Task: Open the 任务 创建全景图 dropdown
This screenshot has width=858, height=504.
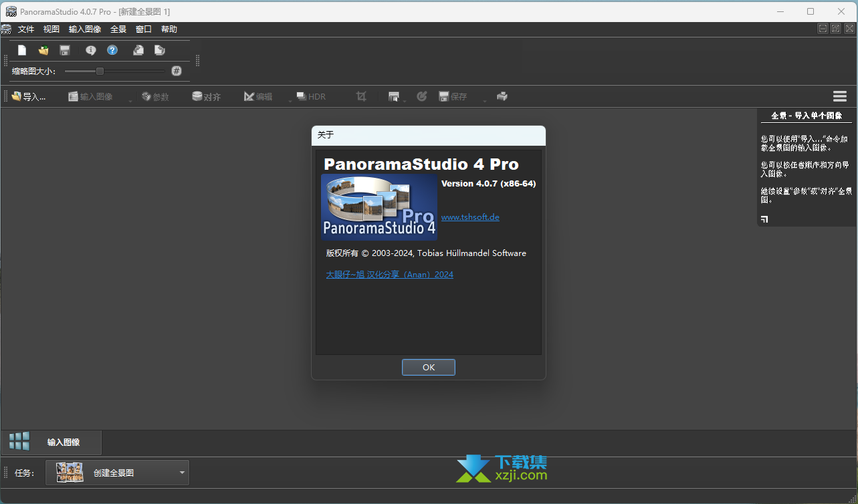Action: [117, 473]
